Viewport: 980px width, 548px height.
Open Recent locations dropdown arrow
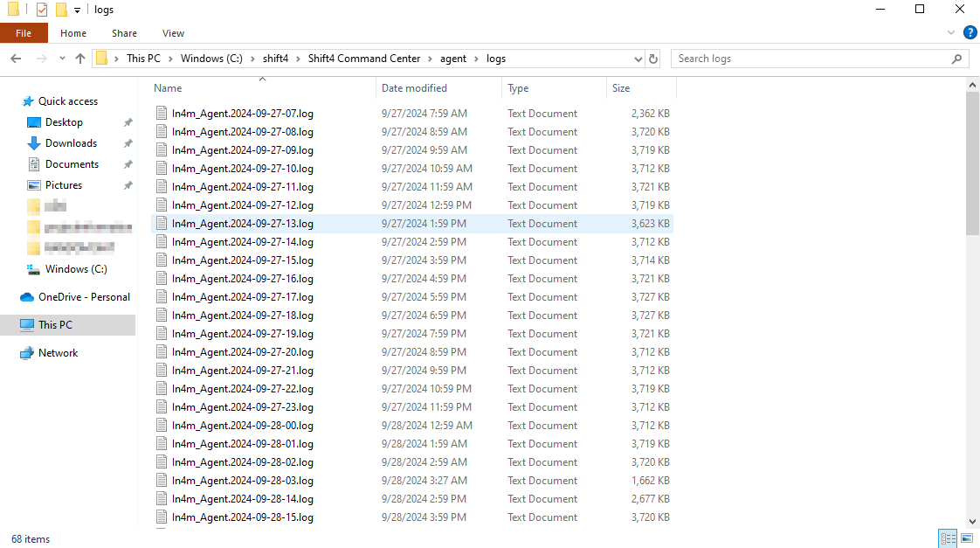[61, 59]
